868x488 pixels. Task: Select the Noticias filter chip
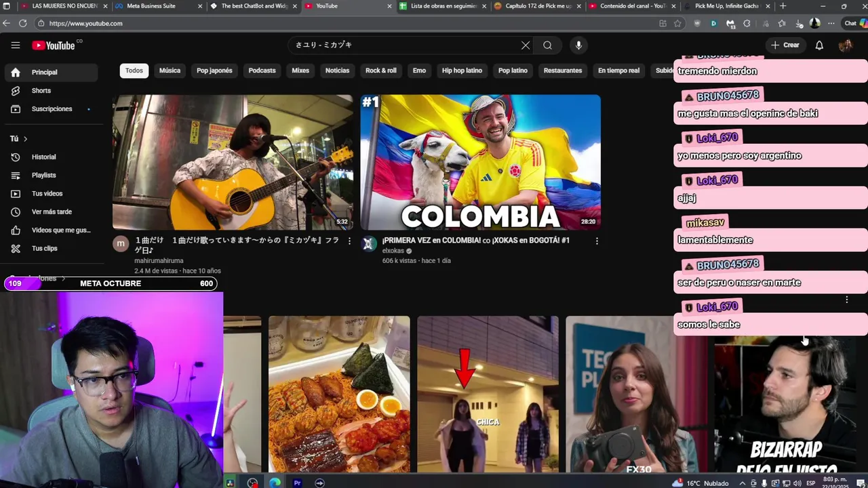pos(337,70)
